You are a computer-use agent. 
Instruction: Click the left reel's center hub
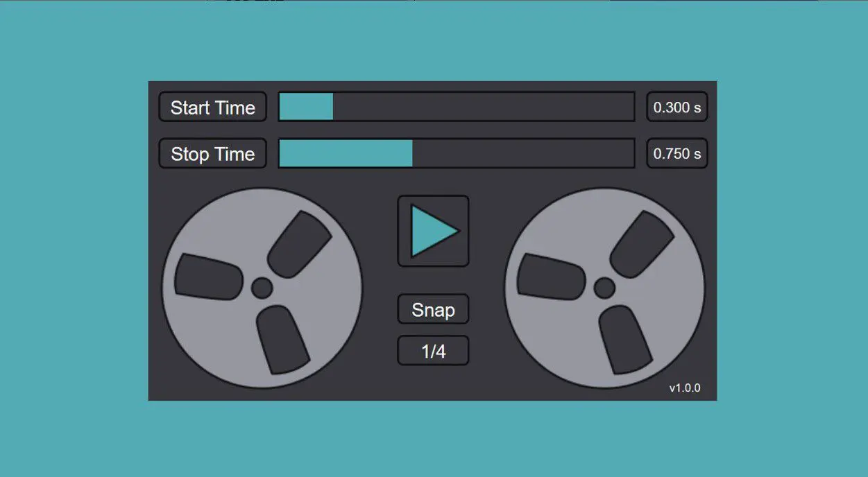pyautogui.click(x=262, y=287)
